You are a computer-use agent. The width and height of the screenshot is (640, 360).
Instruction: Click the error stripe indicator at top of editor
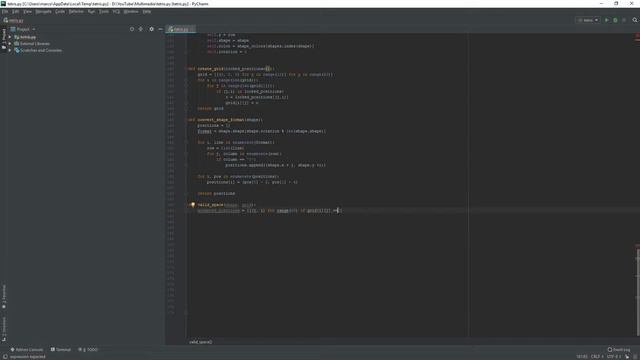tap(637, 36)
